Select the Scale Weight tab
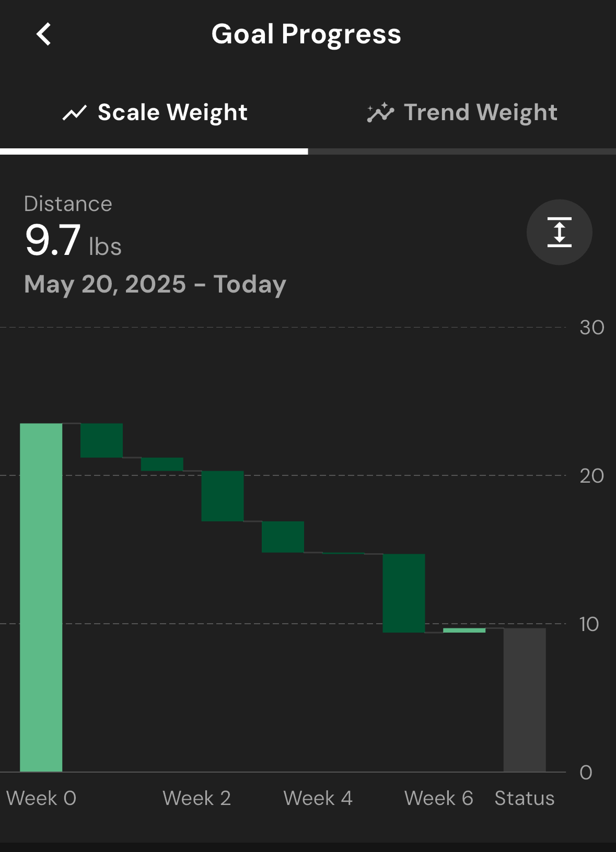The height and width of the screenshot is (852, 616). pyautogui.click(x=154, y=113)
